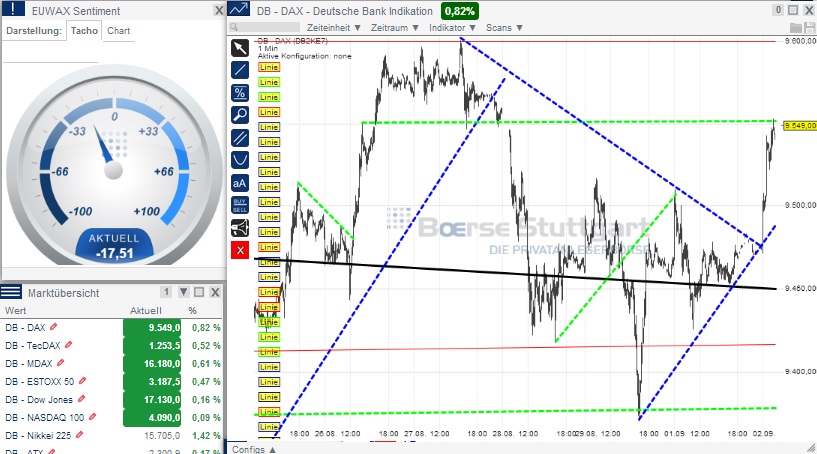
Task: Switch to the Tacho view tab
Action: click(x=84, y=31)
